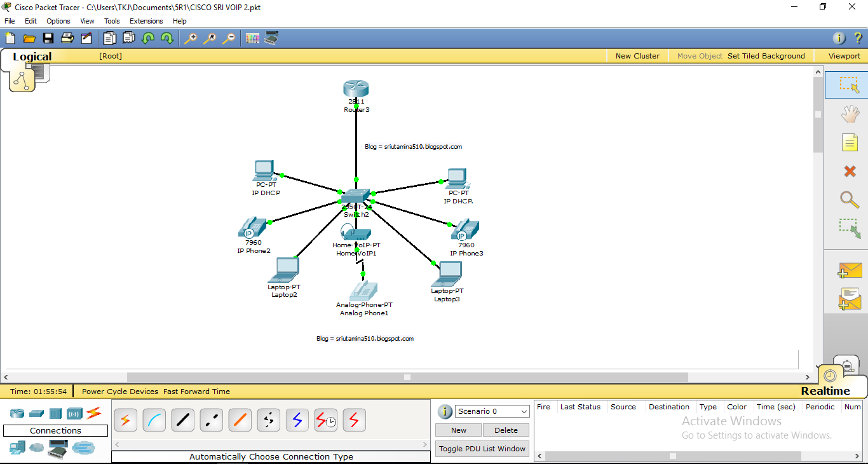Open the Options menu

[x=58, y=21]
